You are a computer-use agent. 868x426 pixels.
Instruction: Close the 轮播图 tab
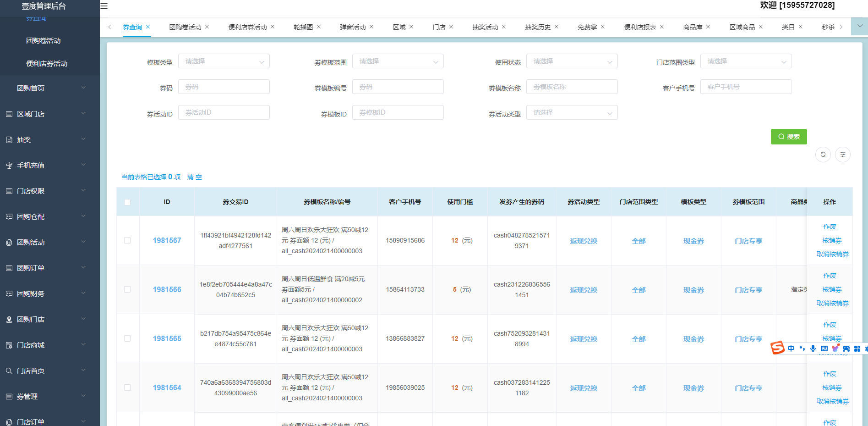[319, 27]
